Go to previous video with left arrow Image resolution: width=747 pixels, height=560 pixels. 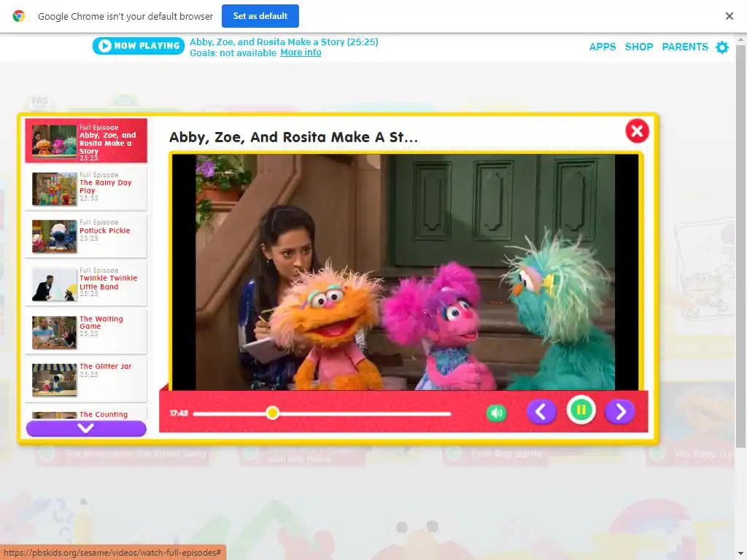click(541, 411)
